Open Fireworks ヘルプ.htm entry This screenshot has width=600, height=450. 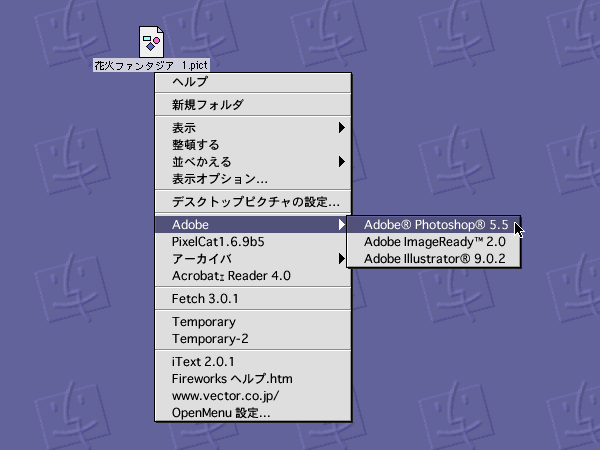pos(253,379)
